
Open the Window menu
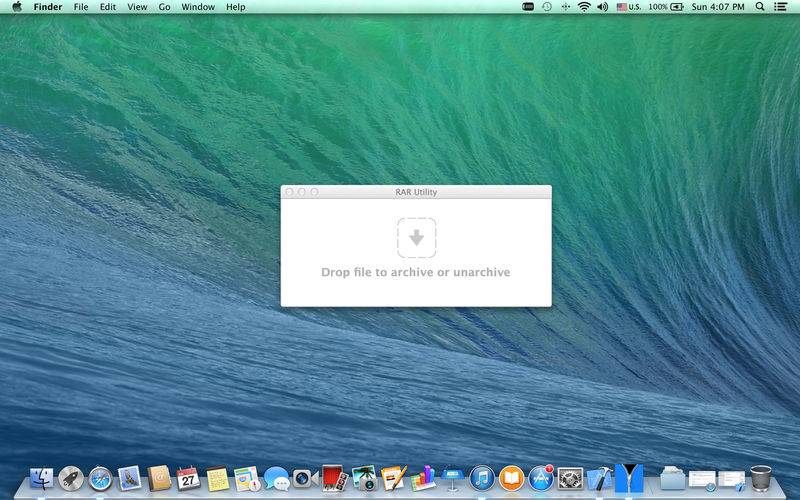tap(198, 7)
